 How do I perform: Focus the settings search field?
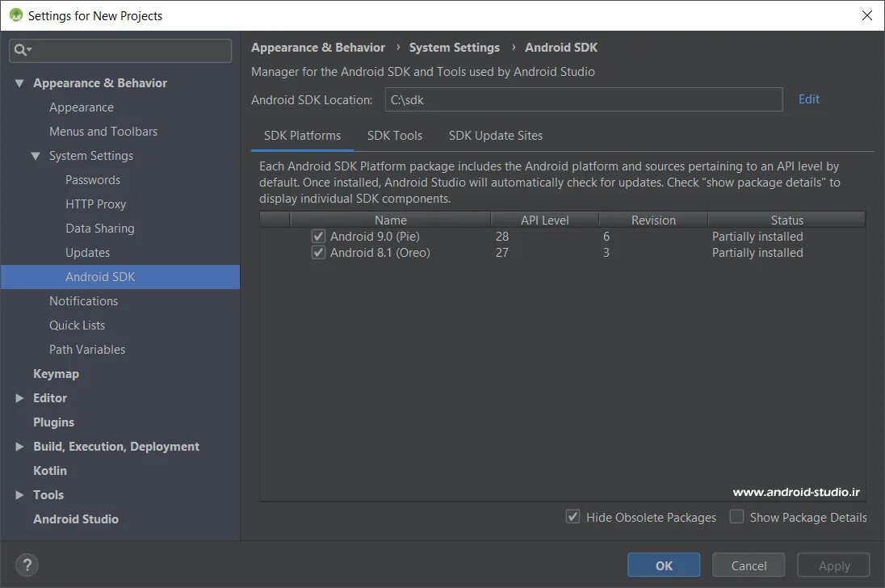[x=120, y=50]
